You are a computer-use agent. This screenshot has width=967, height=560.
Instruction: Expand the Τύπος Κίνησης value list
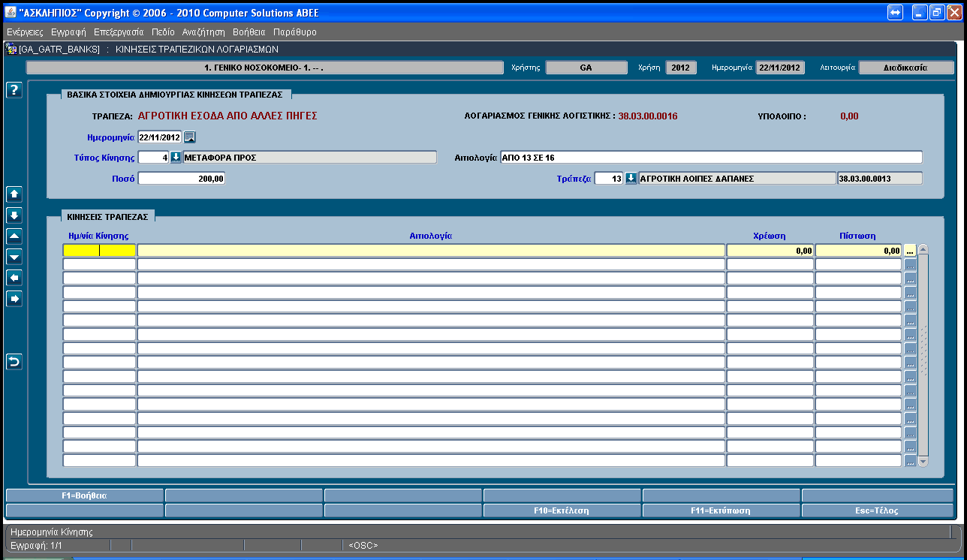pyautogui.click(x=176, y=158)
